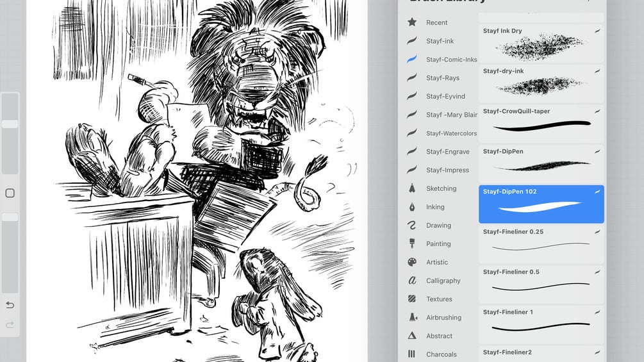644x362 pixels.
Task: Select the Stayf -Mary Blair set icon
Action: (x=412, y=115)
